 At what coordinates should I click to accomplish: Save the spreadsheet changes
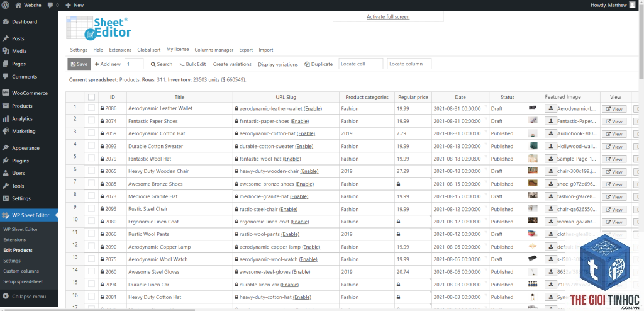(79, 64)
